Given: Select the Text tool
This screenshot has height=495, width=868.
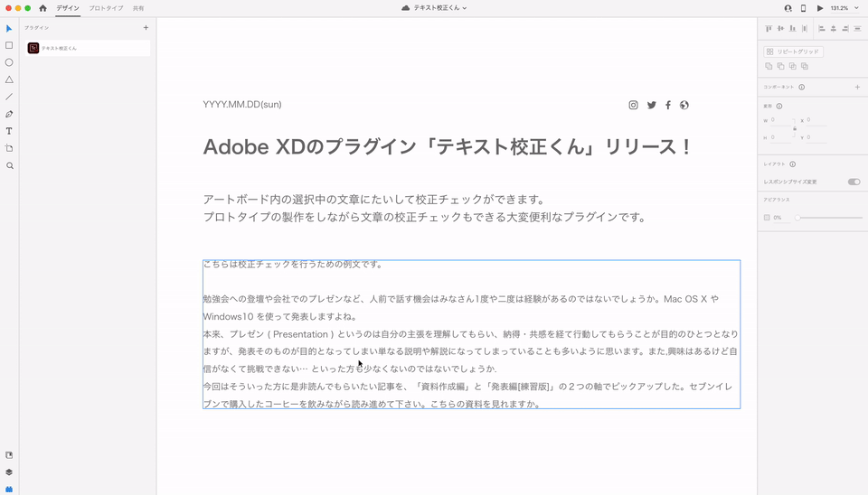Looking at the screenshot, I should tap(9, 131).
